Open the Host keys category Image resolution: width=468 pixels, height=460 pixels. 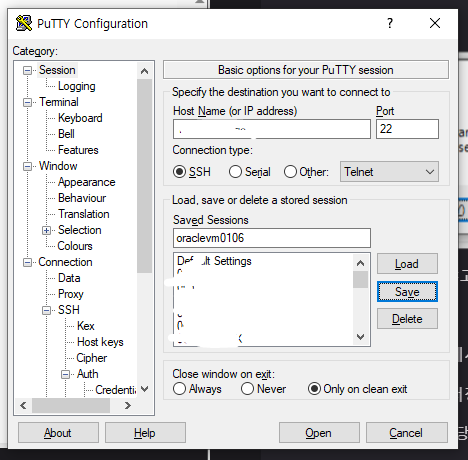(100, 342)
